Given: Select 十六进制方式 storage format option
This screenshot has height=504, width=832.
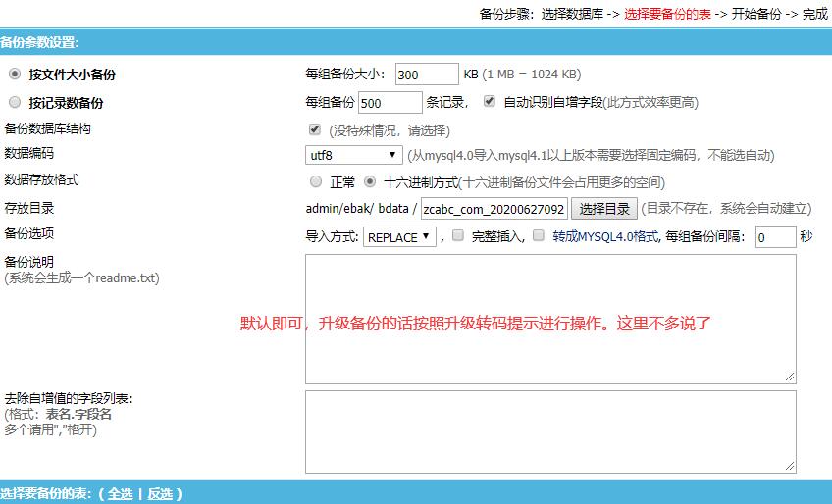Looking at the screenshot, I should coord(370,181).
